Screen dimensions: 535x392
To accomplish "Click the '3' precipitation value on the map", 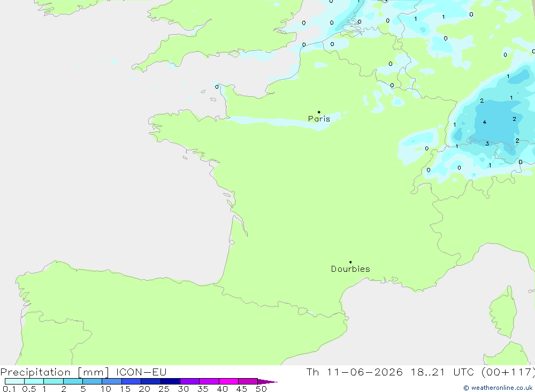I will [x=487, y=144].
